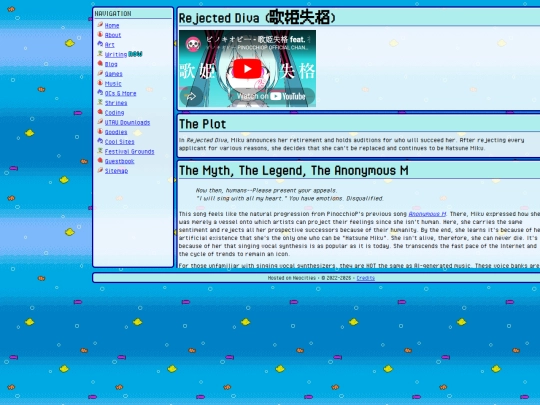Click Watch on YouTube button
540x405 pixels.
click(271, 96)
